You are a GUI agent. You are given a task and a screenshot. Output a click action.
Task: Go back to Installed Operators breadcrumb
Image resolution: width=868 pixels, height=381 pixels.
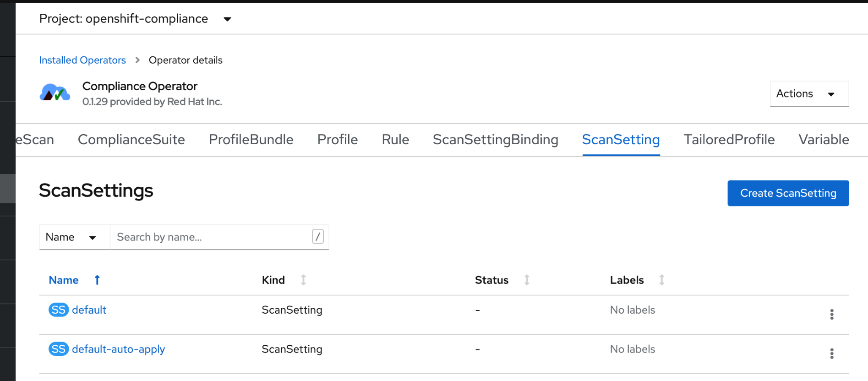82,60
